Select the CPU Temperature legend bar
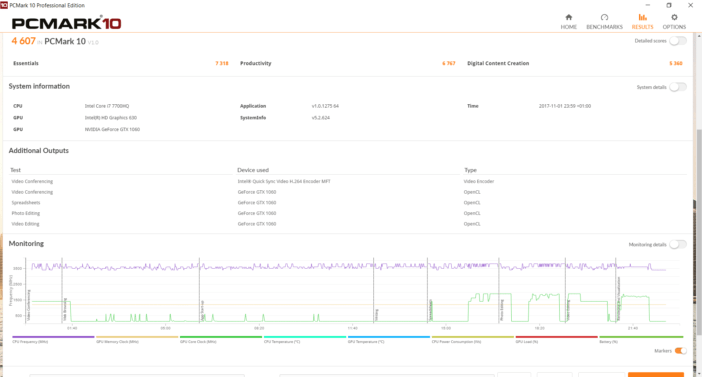 (x=305, y=337)
